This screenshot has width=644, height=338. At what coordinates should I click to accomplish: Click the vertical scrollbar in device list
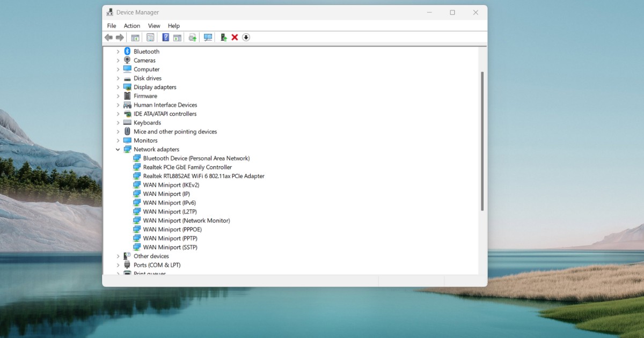point(482,141)
